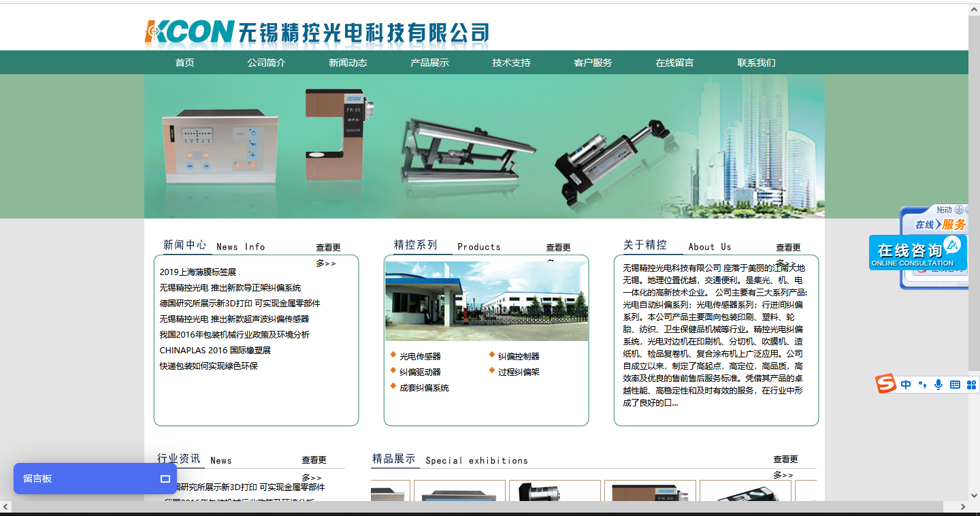
Task: Open the Sogou toolbox grid icon
Action: (x=971, y=385)
